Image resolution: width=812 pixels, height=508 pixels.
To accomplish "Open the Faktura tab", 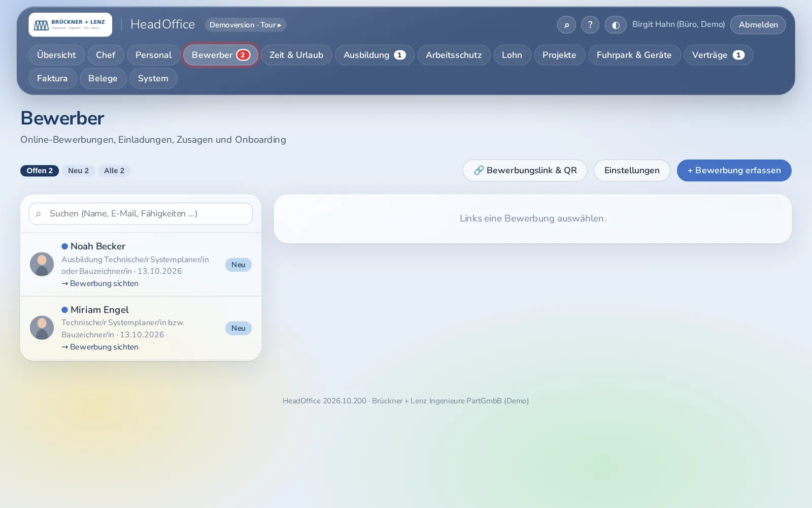I will point(52,78).
